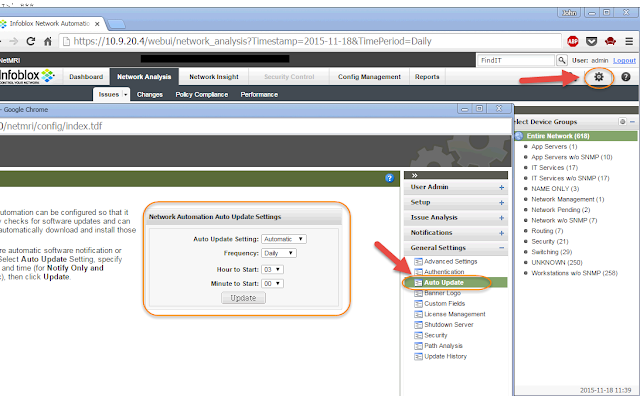Click the Device Groups panel settings icon
640x396 pixels.
pyautogui.click(x=622, y=122)
